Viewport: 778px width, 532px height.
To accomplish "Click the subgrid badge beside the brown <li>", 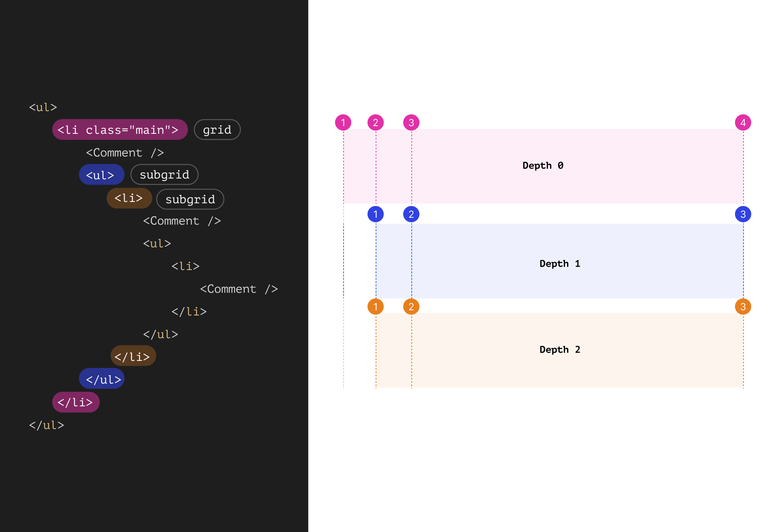I will click(190, 199).
